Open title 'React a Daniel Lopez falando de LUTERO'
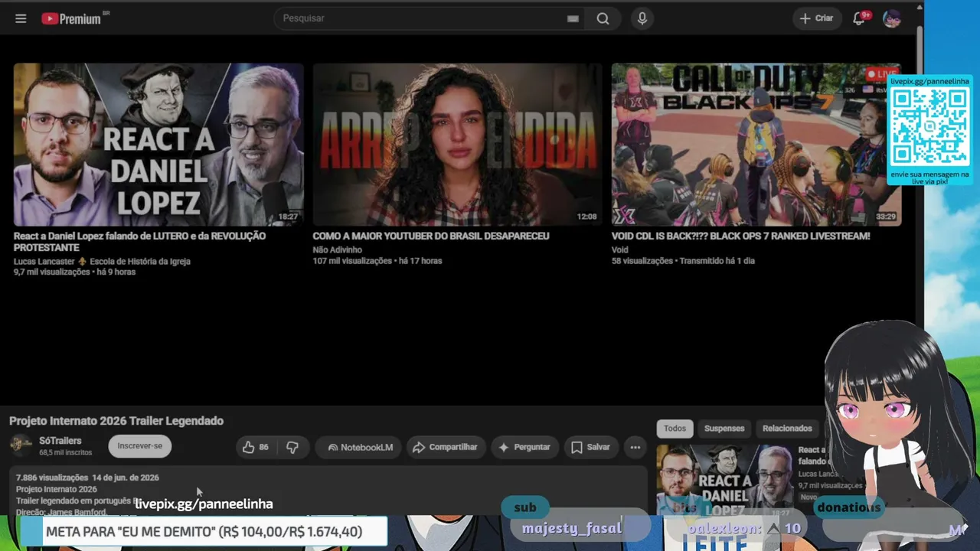This screenshot has height=551, width=980. (x=139, y=242)
